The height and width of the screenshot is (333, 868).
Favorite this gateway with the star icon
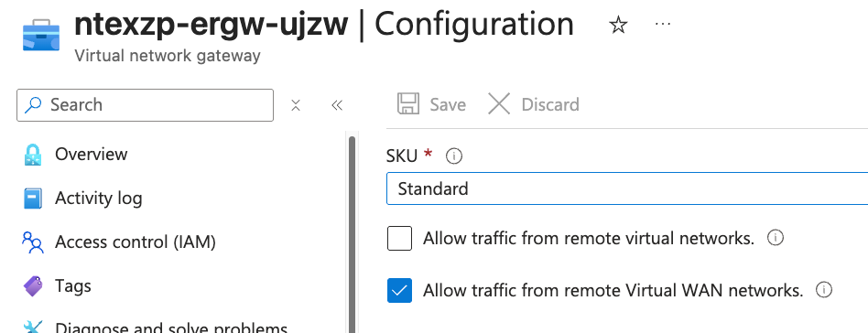pyautogui.click(x=618, y=25)
